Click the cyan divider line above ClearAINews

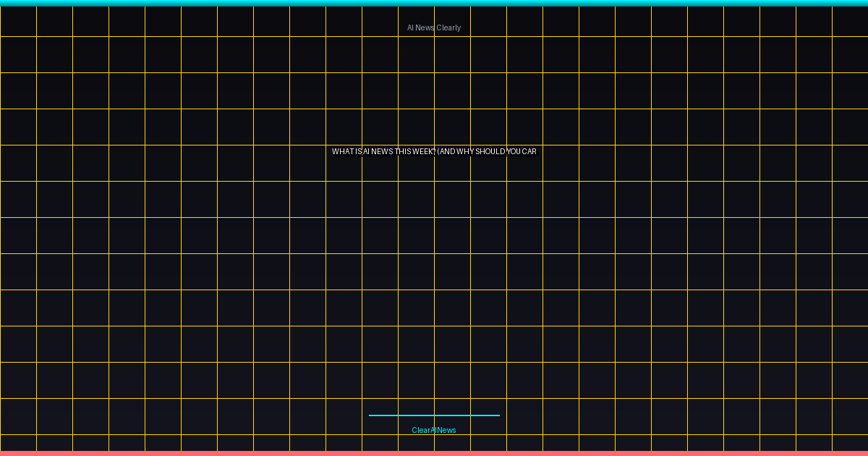click(434, 415)
